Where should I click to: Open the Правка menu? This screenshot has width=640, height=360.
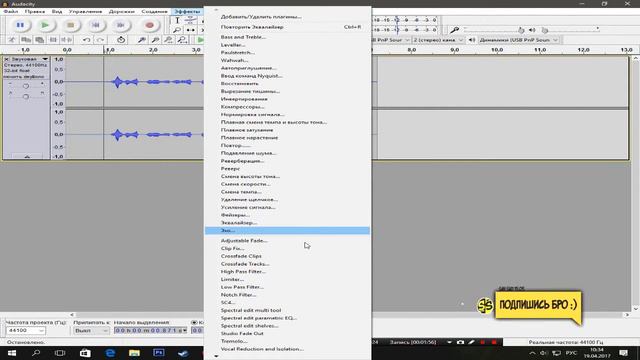[x=35, y=11]
